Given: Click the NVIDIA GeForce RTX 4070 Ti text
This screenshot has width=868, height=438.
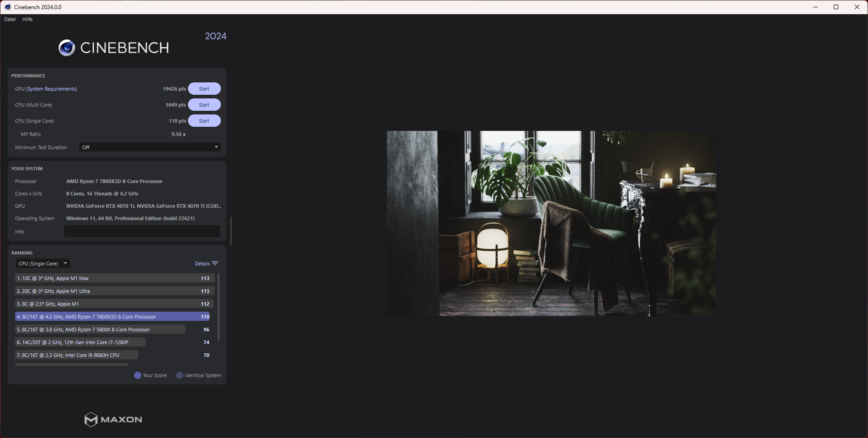Looking at the screenshot, I should click(144, 206).
